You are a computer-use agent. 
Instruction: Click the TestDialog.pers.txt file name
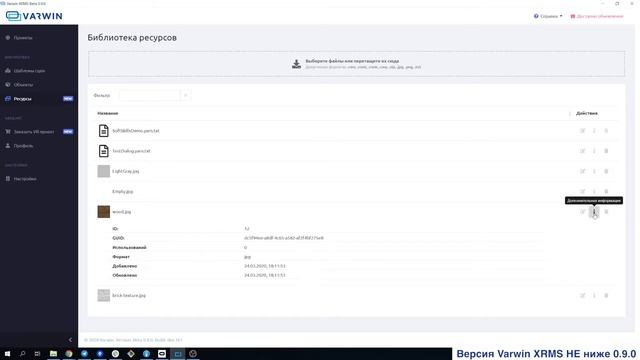[131, 151]
